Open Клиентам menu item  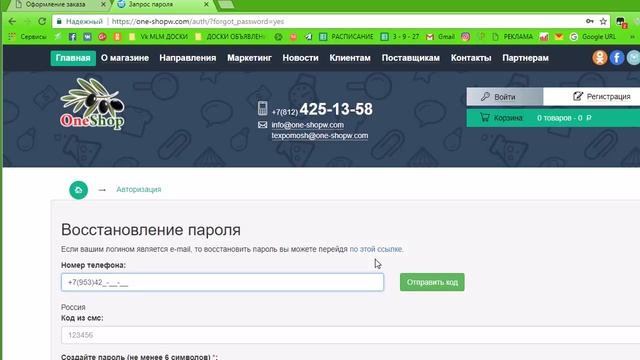pos(350,58)
